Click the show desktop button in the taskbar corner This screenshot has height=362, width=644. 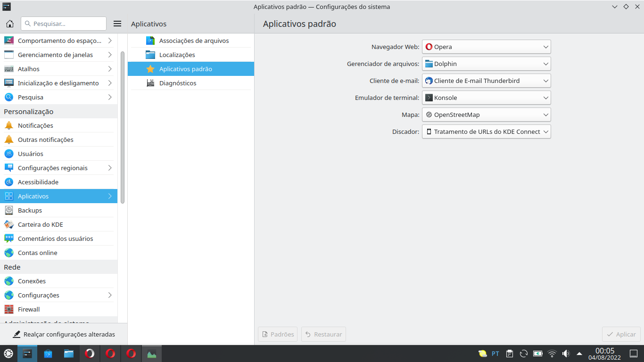634,354
